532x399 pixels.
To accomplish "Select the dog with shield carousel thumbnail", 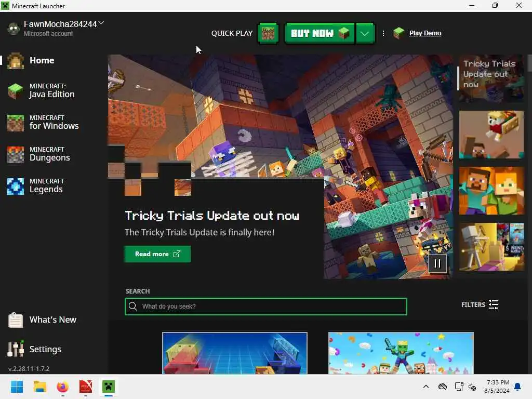I will click(x=491, y=135).
